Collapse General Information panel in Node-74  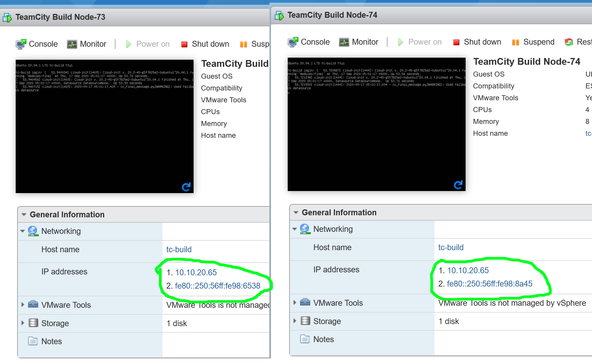(x=296, y=213)
